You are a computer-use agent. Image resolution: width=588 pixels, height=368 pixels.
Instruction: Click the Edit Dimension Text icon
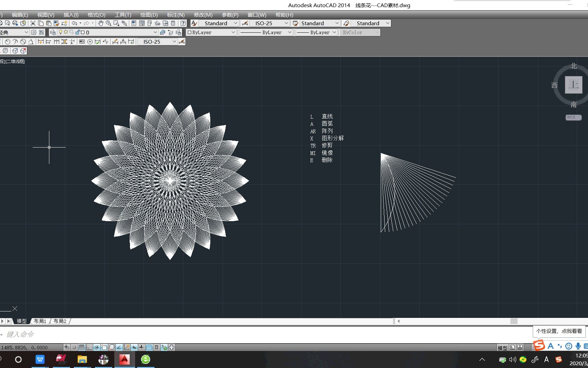(x=123, y=42)
